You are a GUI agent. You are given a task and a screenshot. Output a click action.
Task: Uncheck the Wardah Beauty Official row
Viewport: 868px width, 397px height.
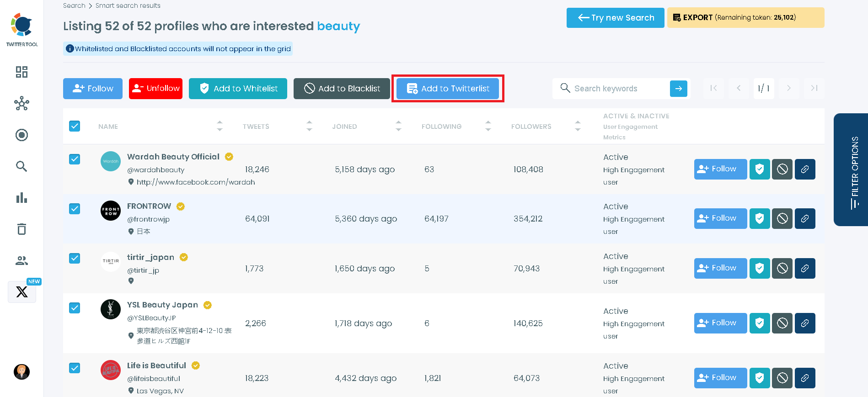[x=75, y=159]
